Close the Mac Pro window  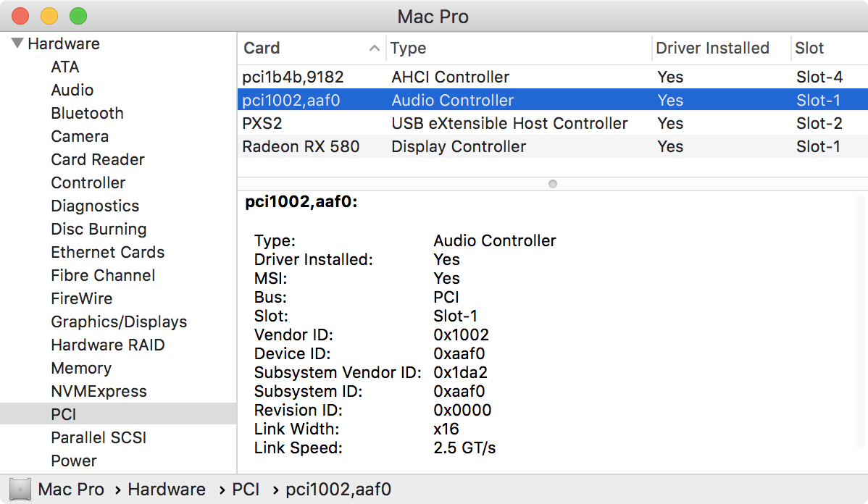tap(20, 16)
